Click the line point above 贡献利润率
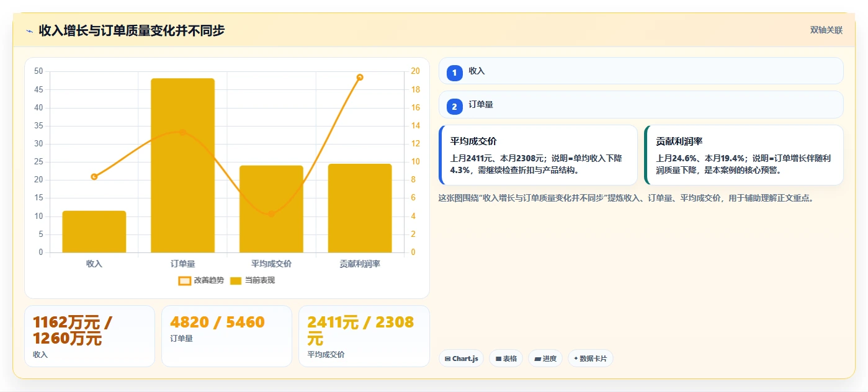 (360, 78)
